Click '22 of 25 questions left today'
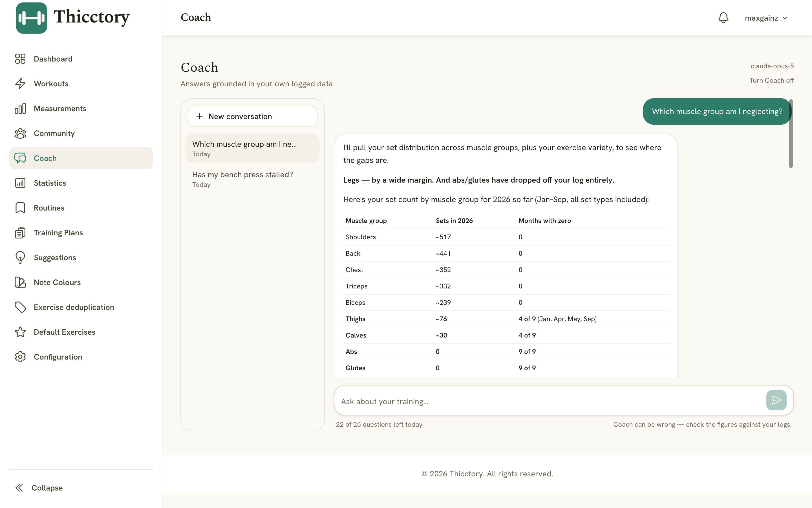Viewport: 812px width, 508px height. (379, 425)
